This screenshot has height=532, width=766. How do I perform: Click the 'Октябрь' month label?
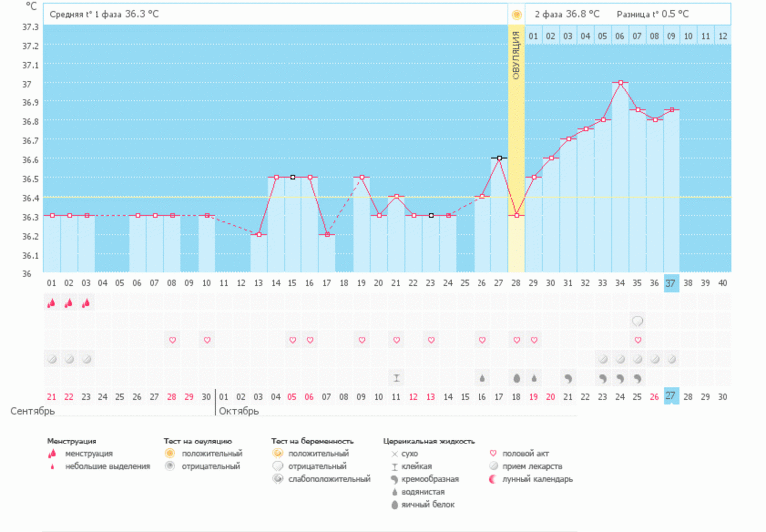[237, 410]
